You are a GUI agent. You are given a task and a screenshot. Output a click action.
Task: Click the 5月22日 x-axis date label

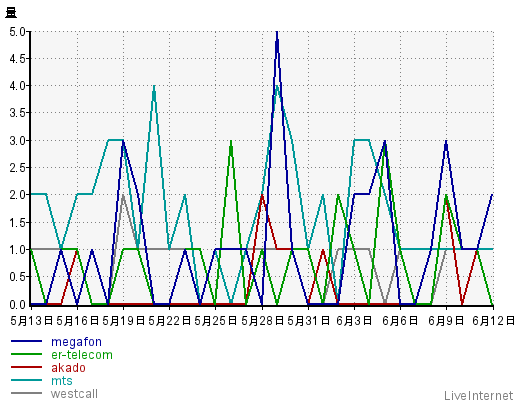tap(169, 321)
